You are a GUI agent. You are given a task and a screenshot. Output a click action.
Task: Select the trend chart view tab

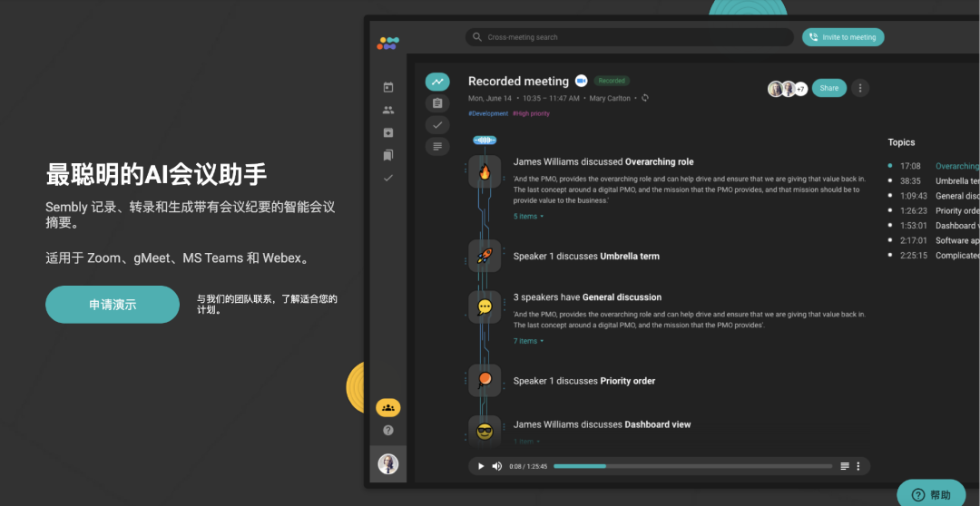click(437, 82)
